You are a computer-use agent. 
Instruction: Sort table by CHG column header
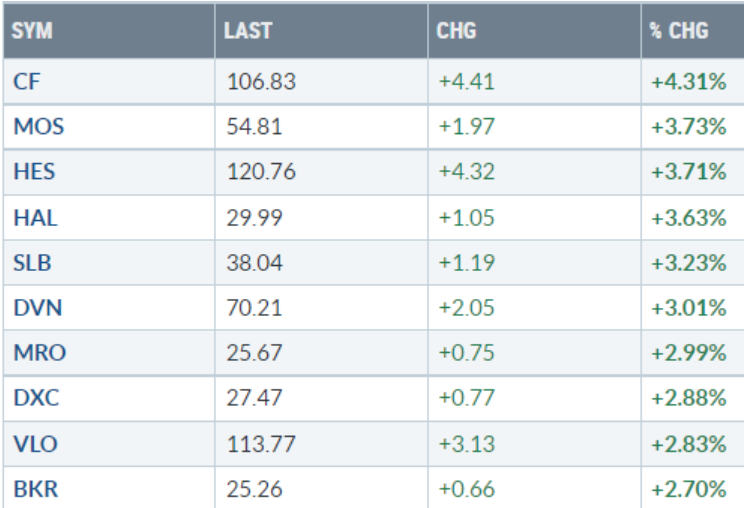[456, 31]
